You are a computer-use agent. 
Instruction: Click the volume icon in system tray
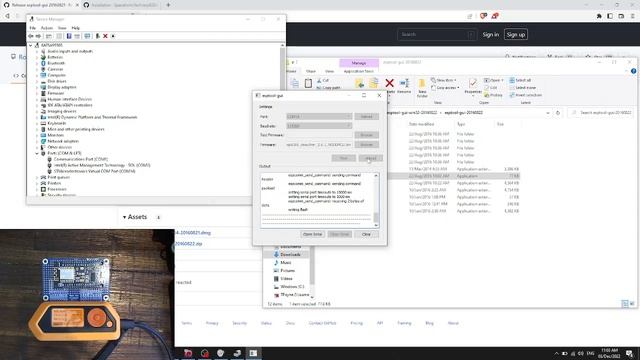pos(580,353)
